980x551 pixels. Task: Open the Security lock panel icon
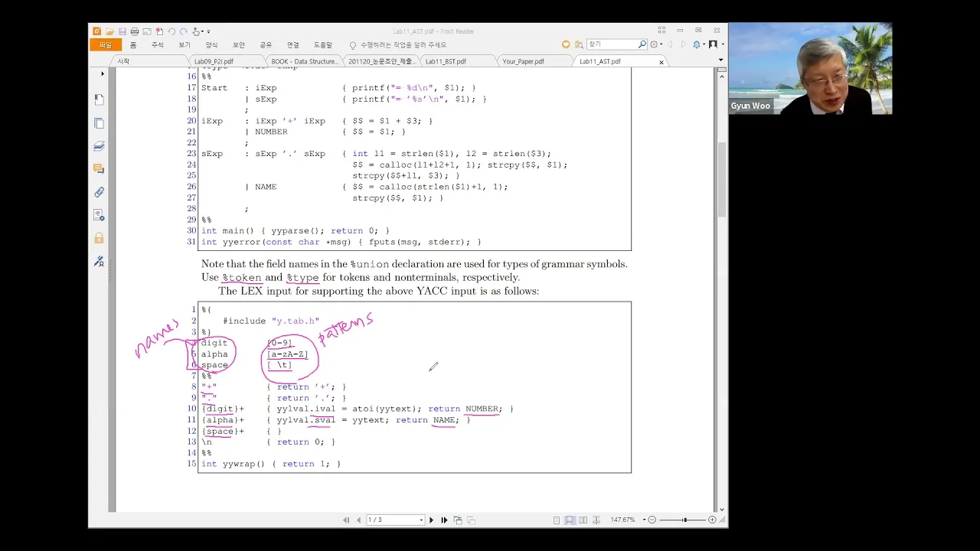click(x=99, y=238)
